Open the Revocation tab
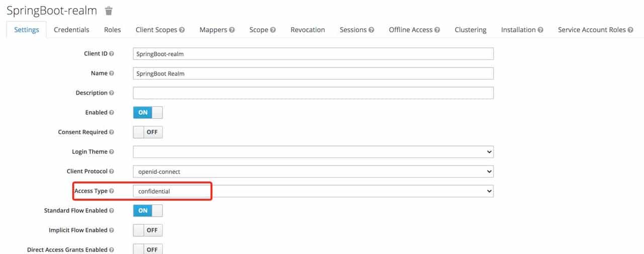The height and width of the screenshot is (254, 644). [308, 30]
